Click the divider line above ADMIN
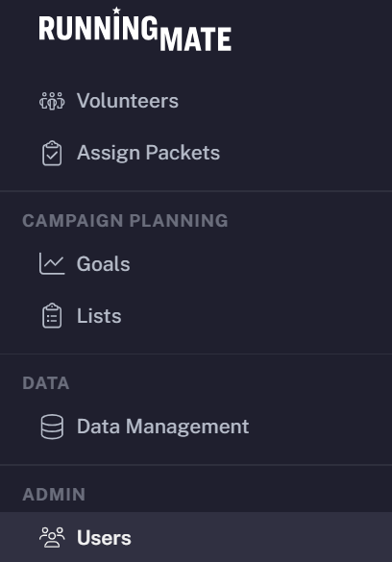 pos(196,465)
